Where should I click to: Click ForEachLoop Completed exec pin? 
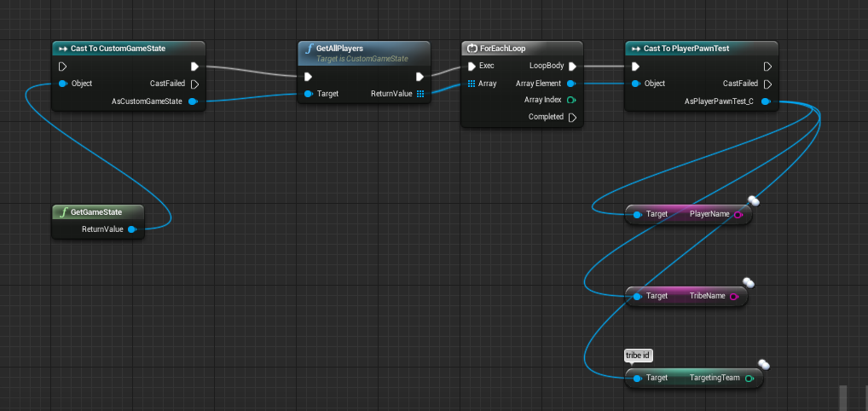(572, 118)
